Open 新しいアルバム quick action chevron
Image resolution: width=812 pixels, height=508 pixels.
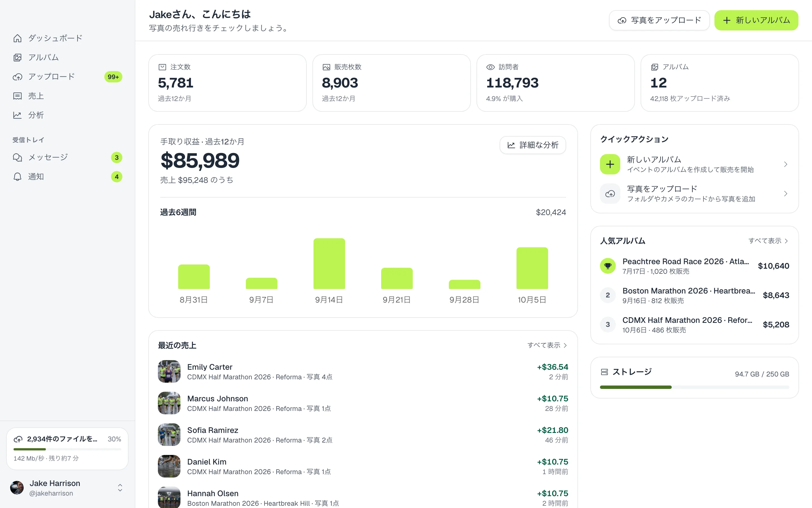point(785,164)
